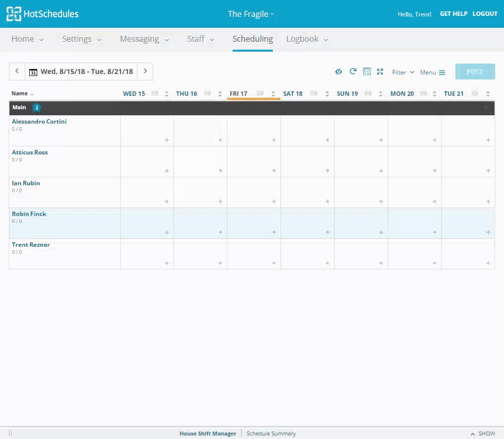The image size is (504, 439).
Task: Click the FRI 17 day header
Action: tap(238, 94)
